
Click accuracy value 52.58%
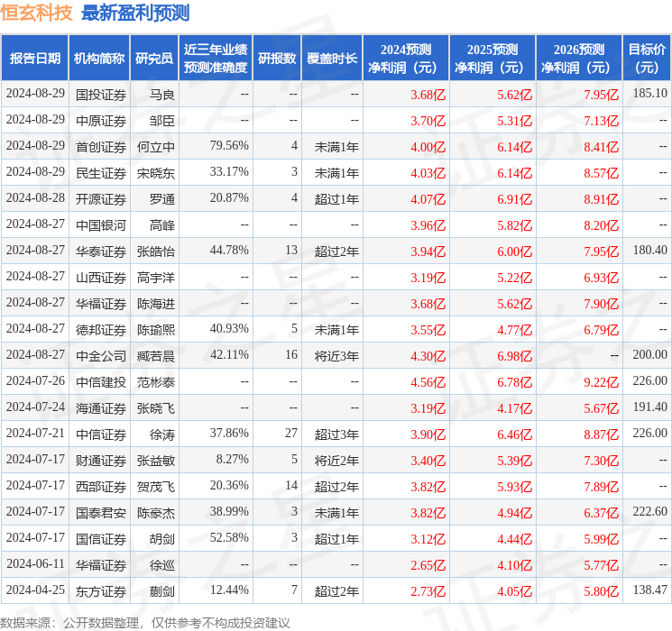coord(229,537)
